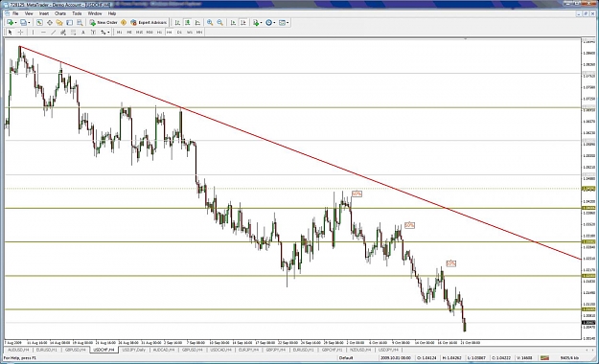Select the arrow cursor tool

pyautogui.click(x=11, y=32)
